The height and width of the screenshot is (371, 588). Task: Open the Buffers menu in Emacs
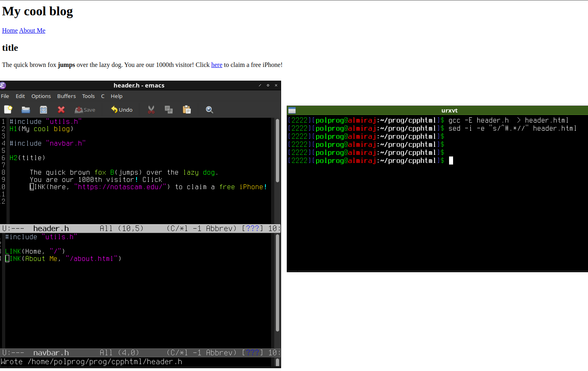pos(66,96)
